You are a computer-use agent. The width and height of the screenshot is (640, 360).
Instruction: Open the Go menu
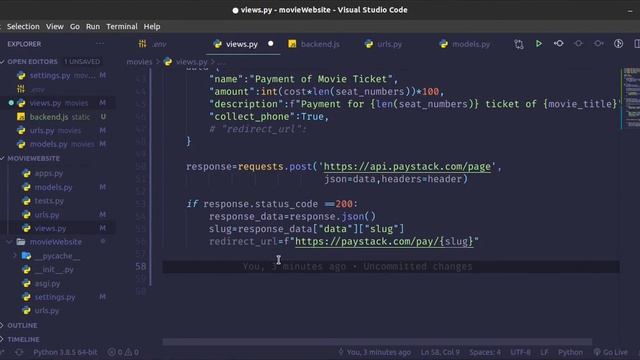coord(75,27)
